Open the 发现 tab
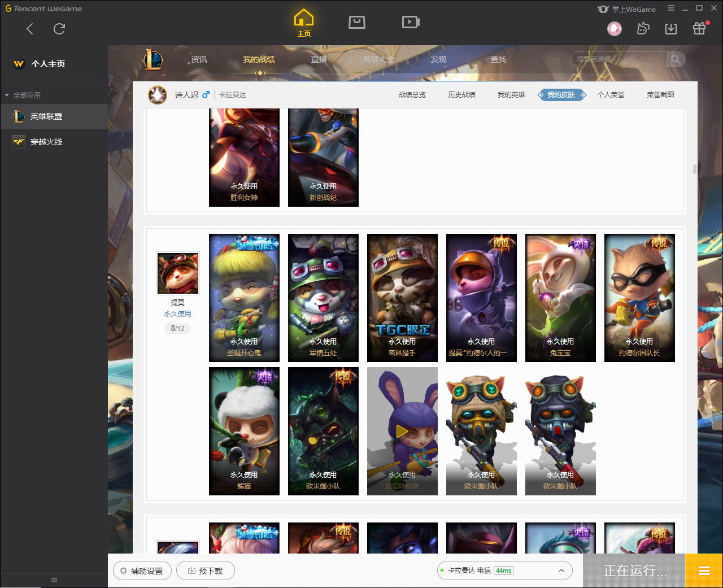 438,59
